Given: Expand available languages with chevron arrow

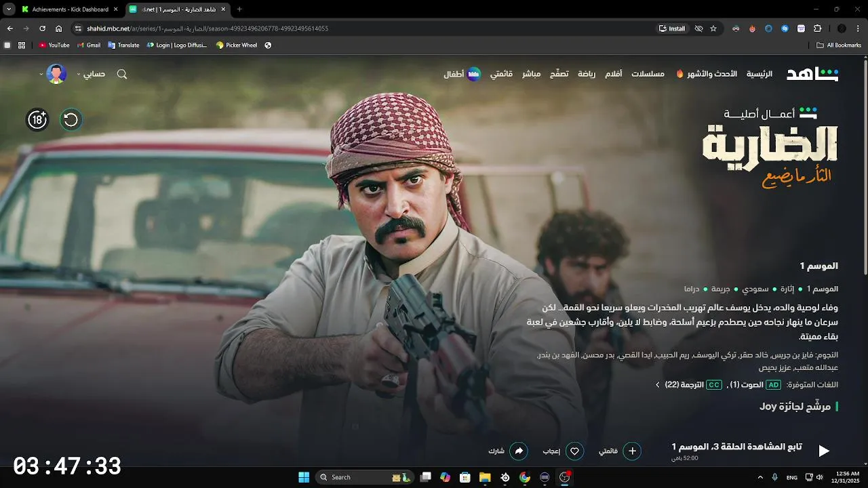Looking at the screenshot, I should (657, 385).
